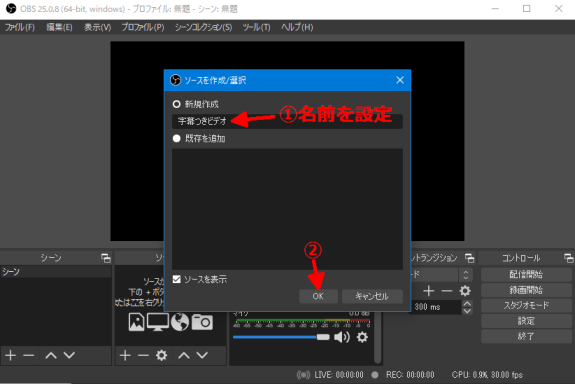Click the キャンセル button
This screenshot has height=384, width=575.
click(372, 296)
